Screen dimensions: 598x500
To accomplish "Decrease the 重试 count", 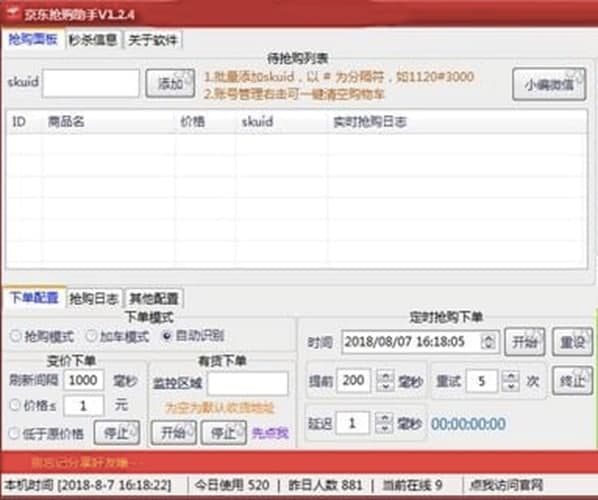I will tap(511, 387).
